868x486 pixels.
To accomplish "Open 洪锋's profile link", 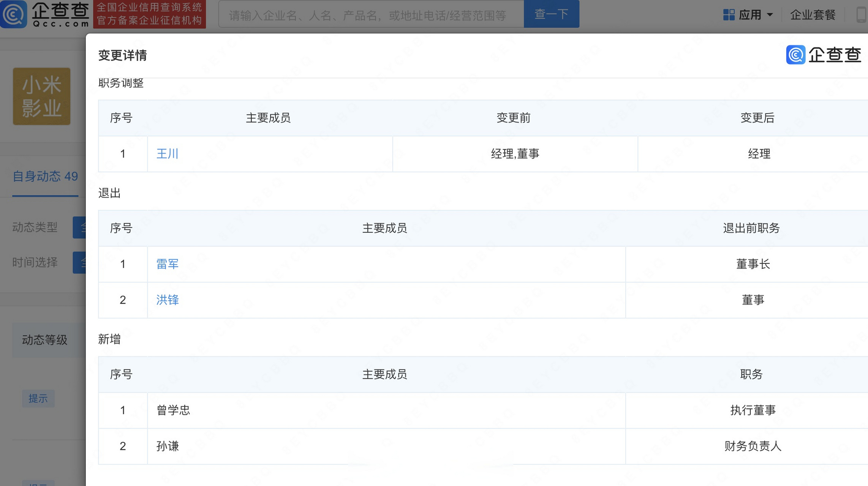I will [167, 300].
